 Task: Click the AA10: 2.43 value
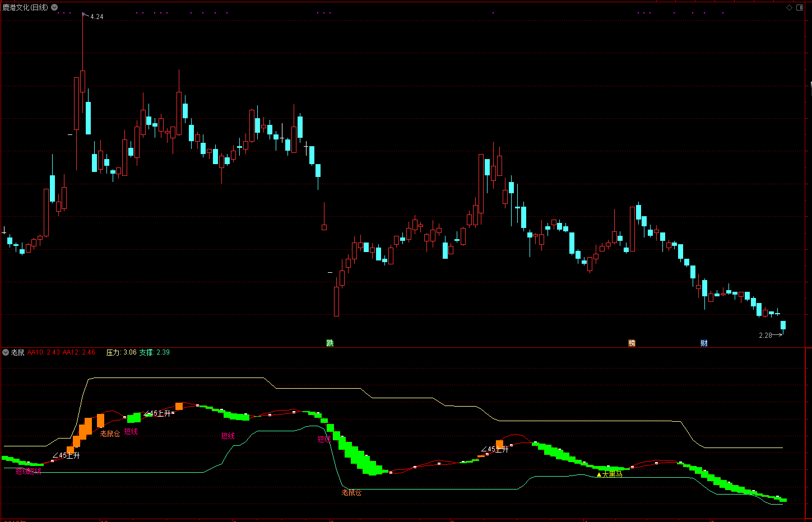(44, 352)
